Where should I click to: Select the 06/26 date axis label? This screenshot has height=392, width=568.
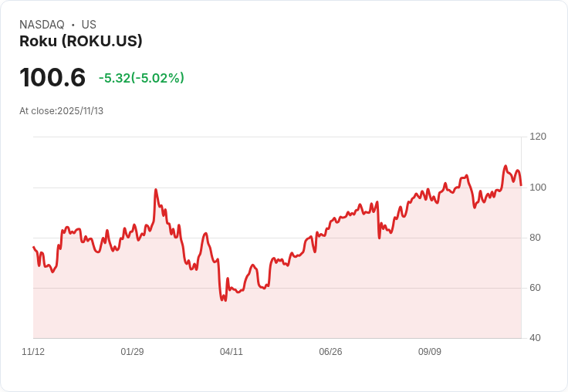click(x=330, y=352)
